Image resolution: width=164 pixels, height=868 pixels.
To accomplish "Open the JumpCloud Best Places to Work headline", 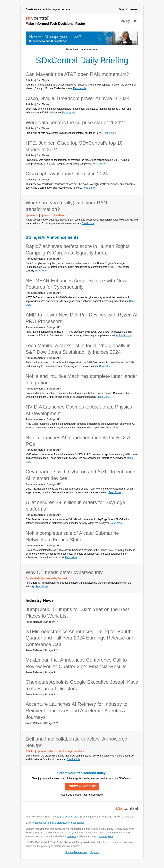I will (x=77, y=612).
